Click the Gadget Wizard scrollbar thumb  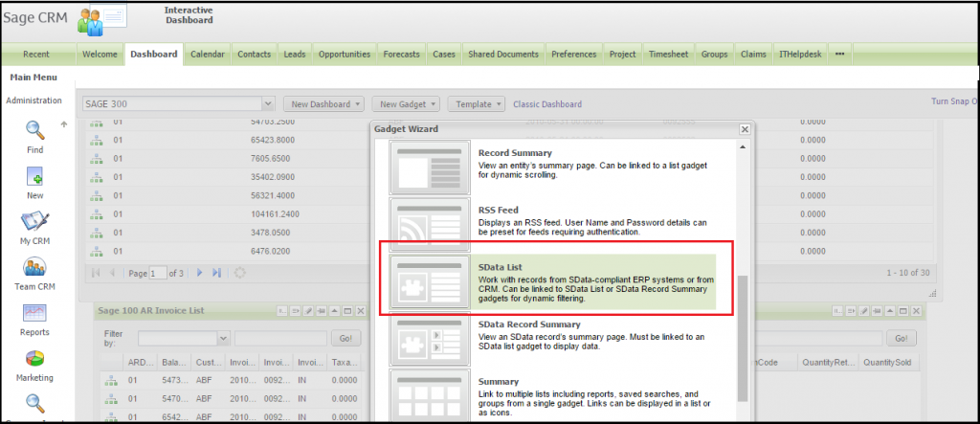pos(743,338)
